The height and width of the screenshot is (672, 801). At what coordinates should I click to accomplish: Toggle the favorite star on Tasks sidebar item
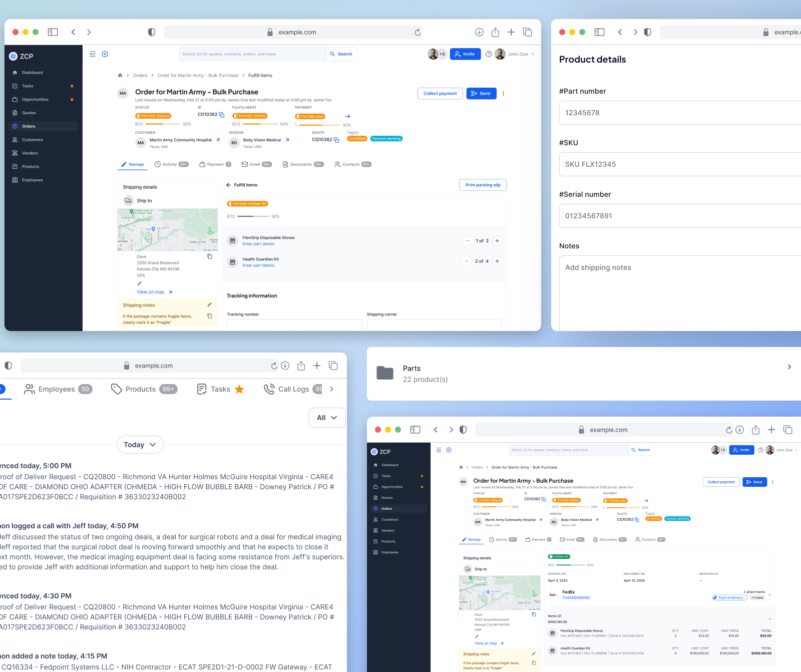72,86
